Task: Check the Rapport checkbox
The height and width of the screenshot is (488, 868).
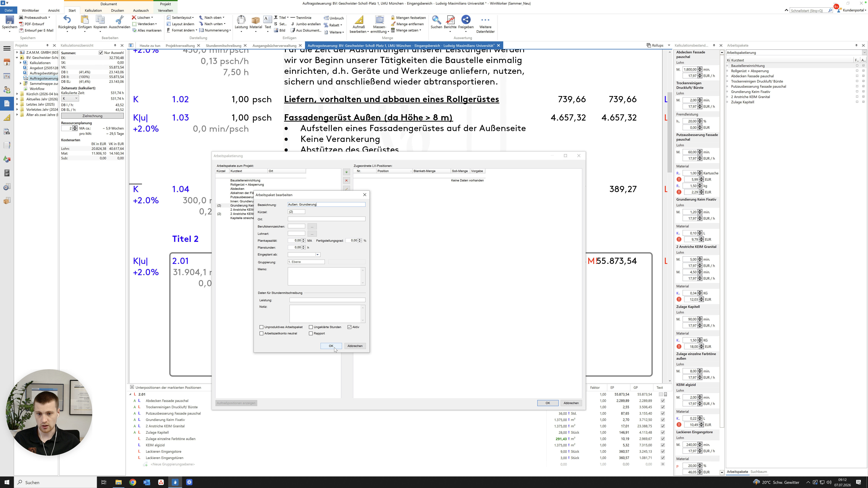Action: pyautogui.click(x=311, y=333)
